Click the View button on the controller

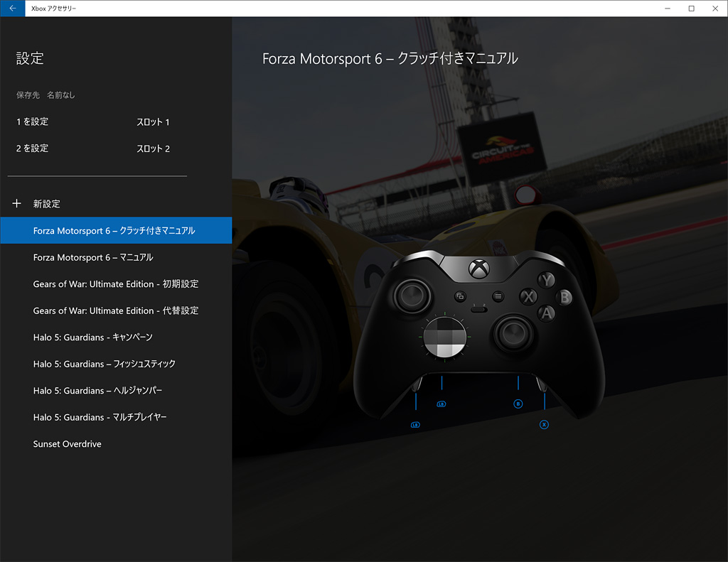(460, 296)
